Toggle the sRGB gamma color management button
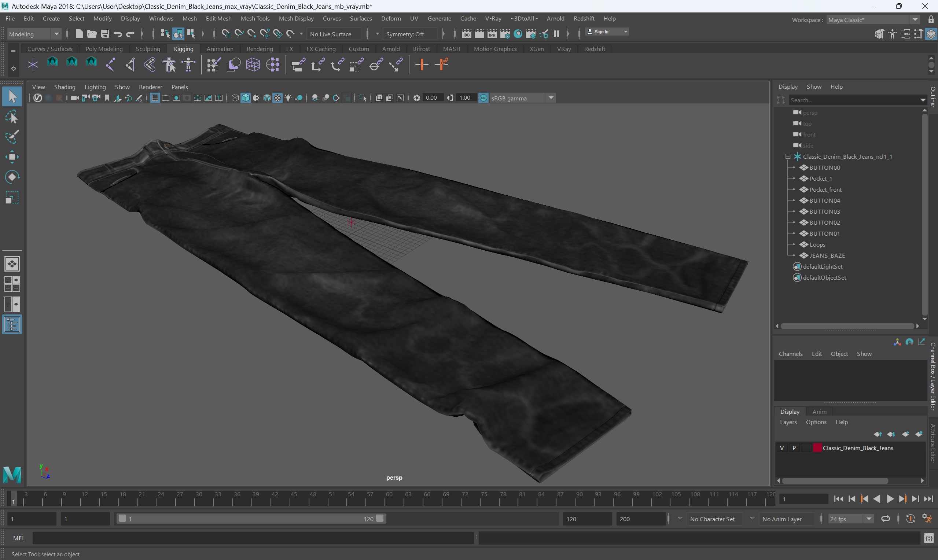Viewport: 938px width, 560px height. (x=483, y=98)
